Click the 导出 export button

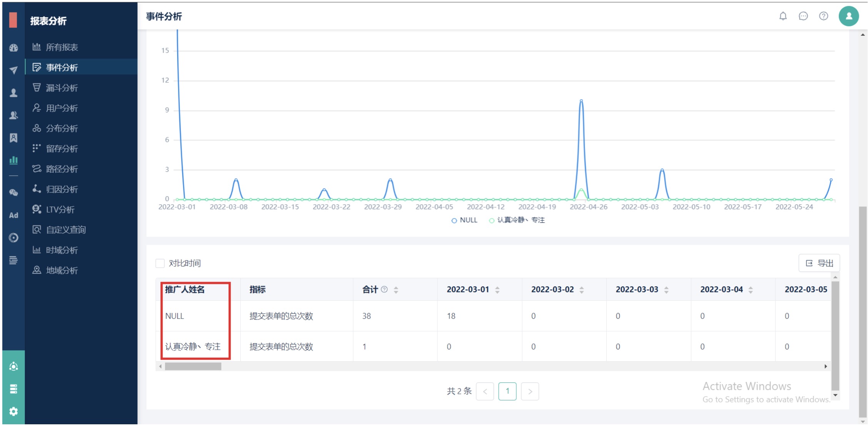[819, 263]
